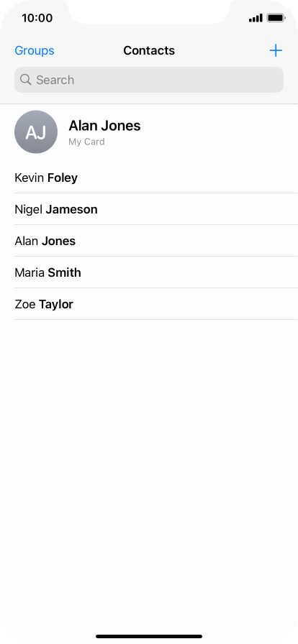The width and height of the screenshot is (298, 644).
Task: Tap the Contacts title in header
Action: tap(149, 50)
